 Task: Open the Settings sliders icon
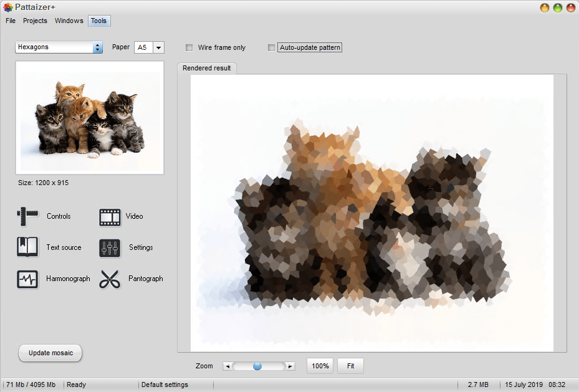pyautogui.click(x=110, y=248)
